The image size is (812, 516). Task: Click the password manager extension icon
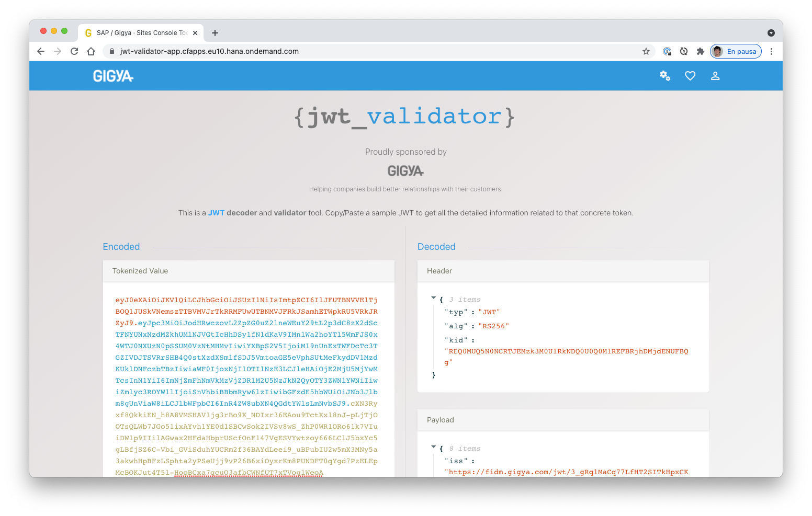click(667, 51)
